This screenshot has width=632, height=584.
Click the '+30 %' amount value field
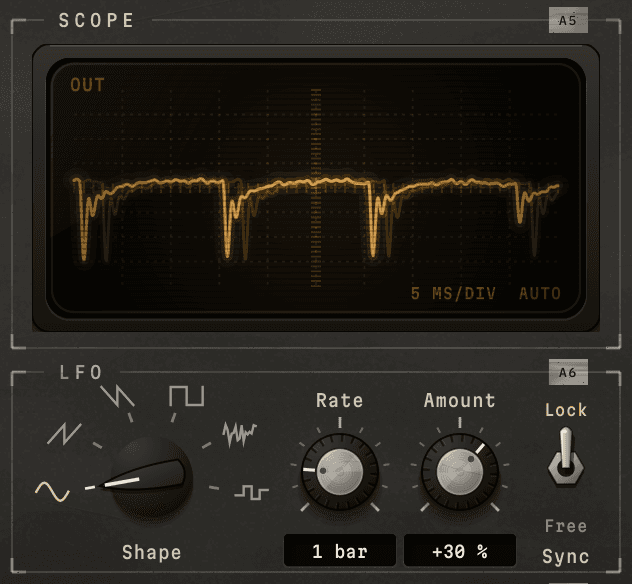point(460,551)
